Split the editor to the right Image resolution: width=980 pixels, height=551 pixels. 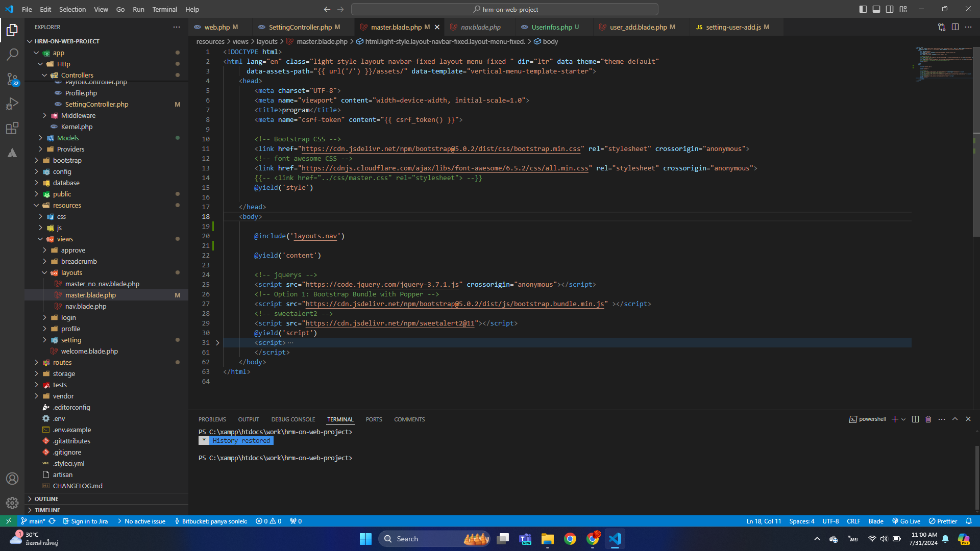pyautogui.click(x=955, y=27)
